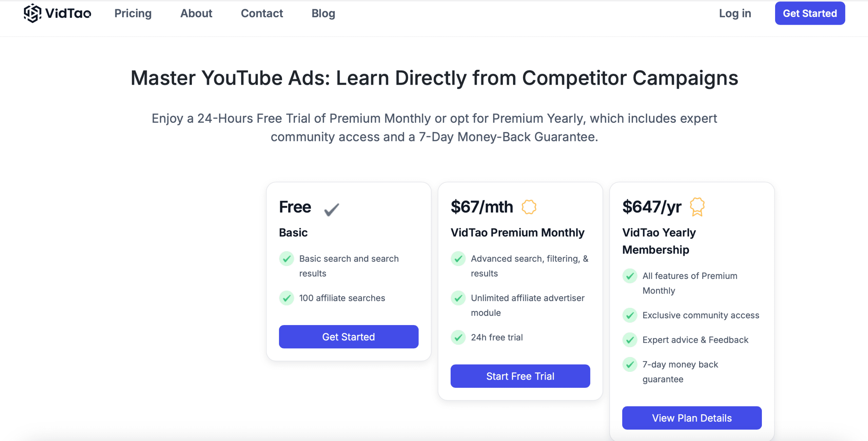Visit the Blog from navigation
The width and height of the screenshot is (868, 441).
323,13
